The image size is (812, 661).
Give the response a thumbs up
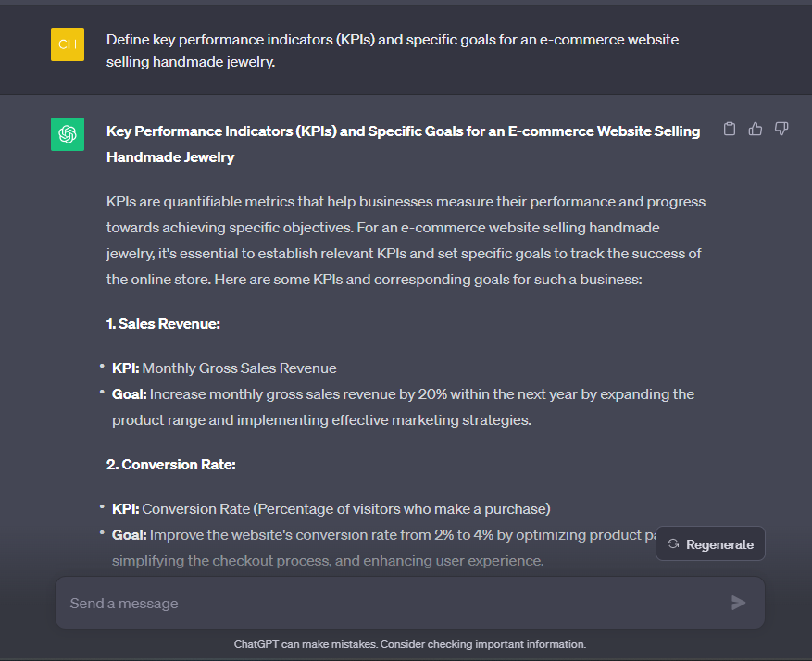coord(755,129)
